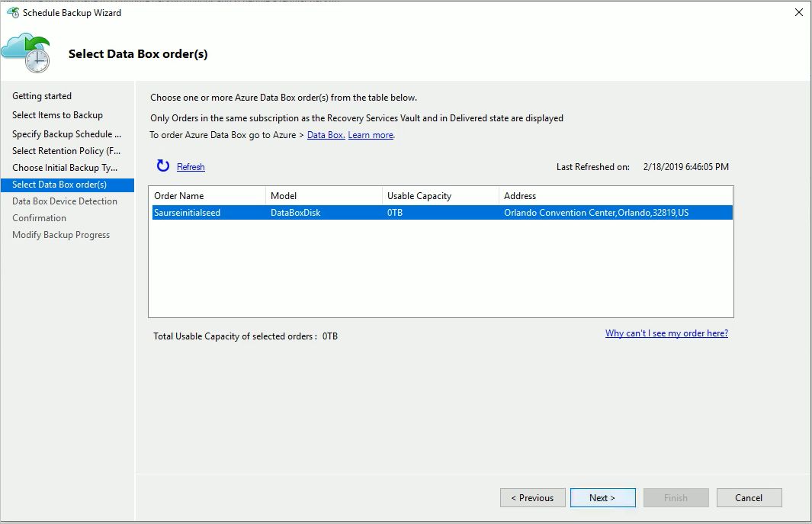Screen dimensions: 812x524
Task: Select the Getting started wizard step
Action: point(43,95)
